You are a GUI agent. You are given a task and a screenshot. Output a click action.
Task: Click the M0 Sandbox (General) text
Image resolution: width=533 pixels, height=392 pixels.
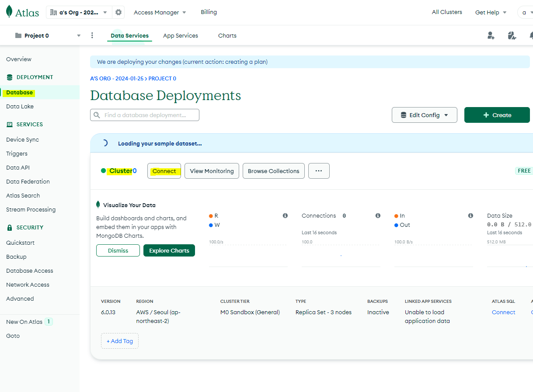[x=250, y=312]
